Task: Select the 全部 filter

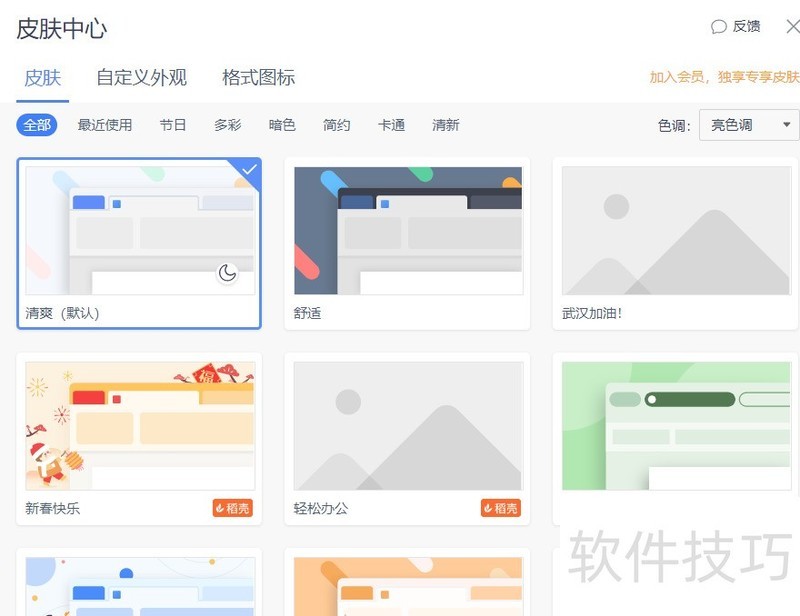Action: (37, 125)
